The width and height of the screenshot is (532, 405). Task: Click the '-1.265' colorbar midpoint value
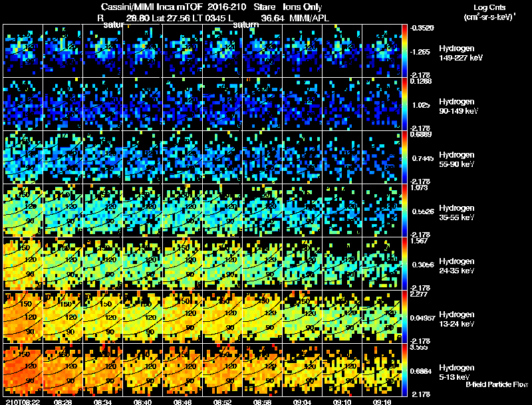(420, 52)
